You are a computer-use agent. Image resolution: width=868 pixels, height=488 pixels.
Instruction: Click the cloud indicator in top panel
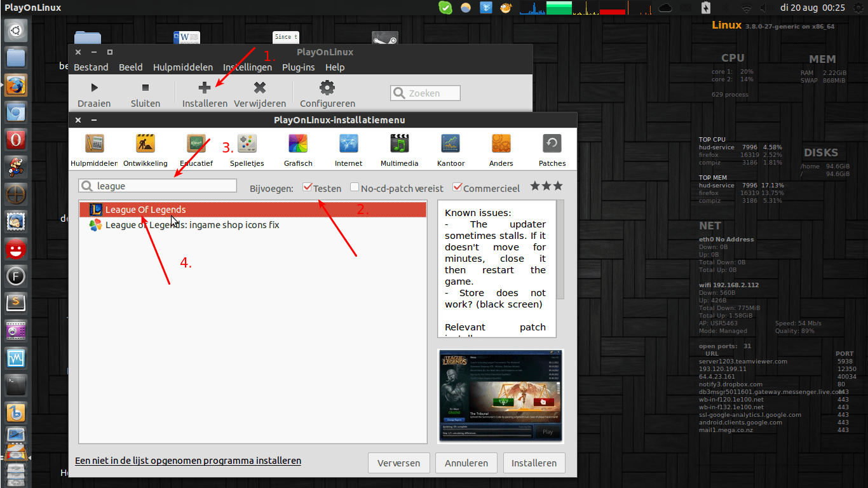[x=665, y=8]
